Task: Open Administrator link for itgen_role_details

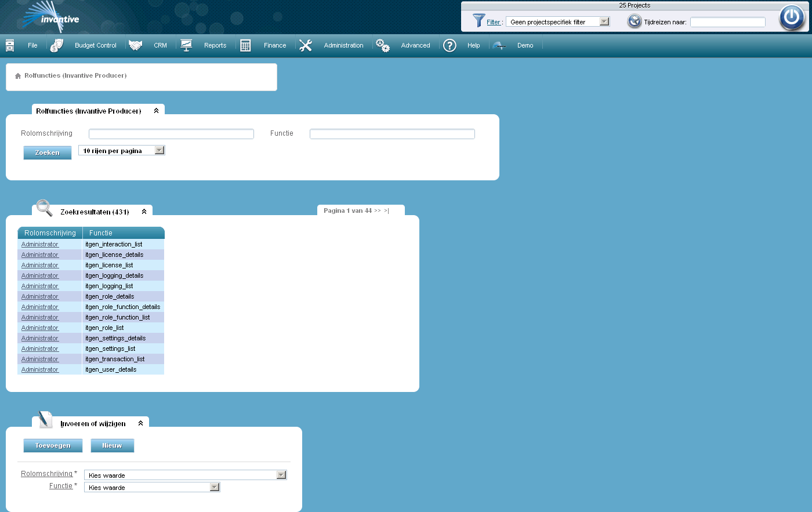Action: pyautogui.click(x=40, y=296)
